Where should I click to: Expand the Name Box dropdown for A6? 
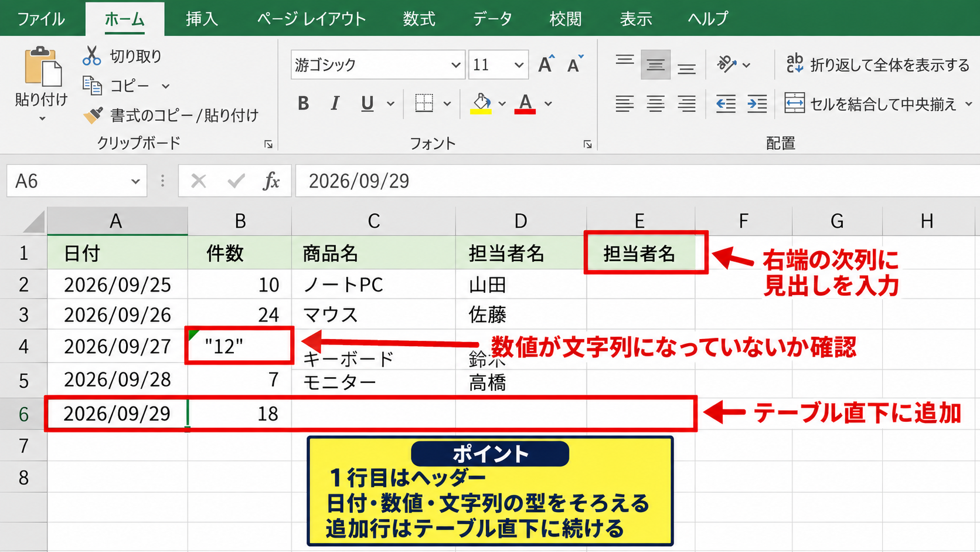[135, 181]
